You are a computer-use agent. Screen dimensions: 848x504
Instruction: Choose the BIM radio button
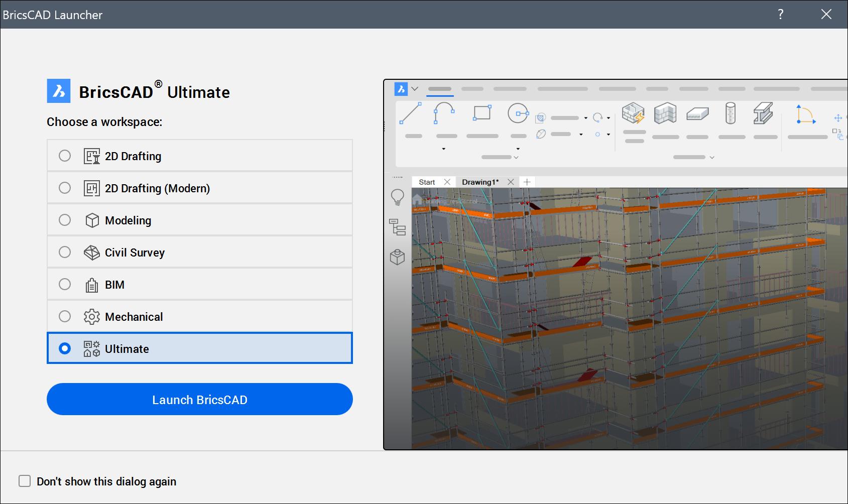tap(65, 284)
